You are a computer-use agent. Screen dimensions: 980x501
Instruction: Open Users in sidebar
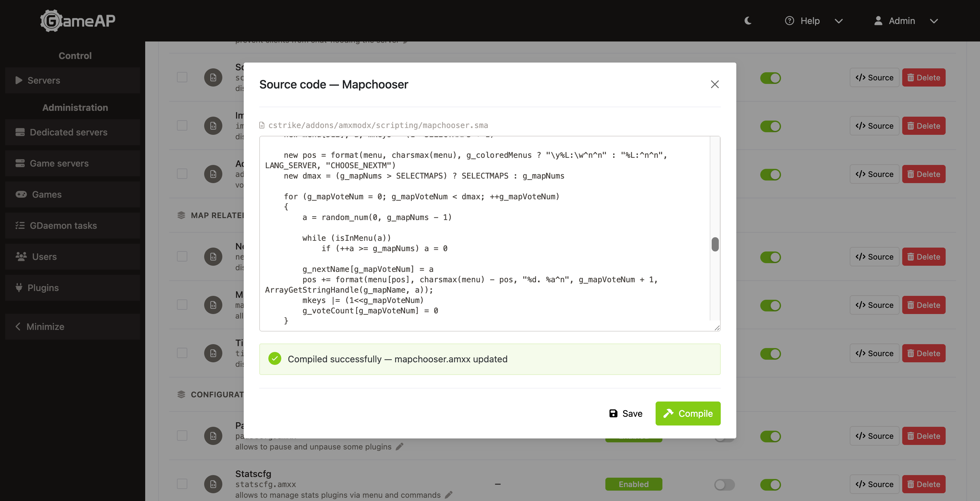tap(73, 257)
